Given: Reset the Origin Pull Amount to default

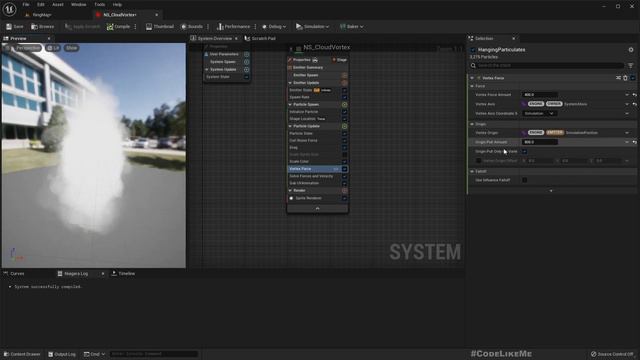Looking at the screenshot, I should tap(635, 142).
